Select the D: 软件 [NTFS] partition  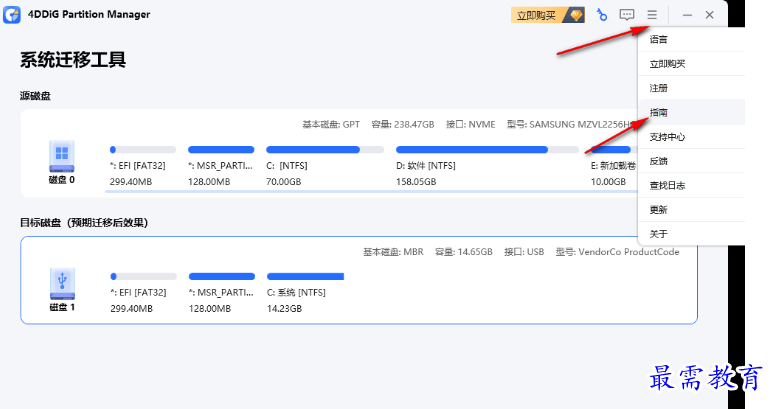coord(472,150)
